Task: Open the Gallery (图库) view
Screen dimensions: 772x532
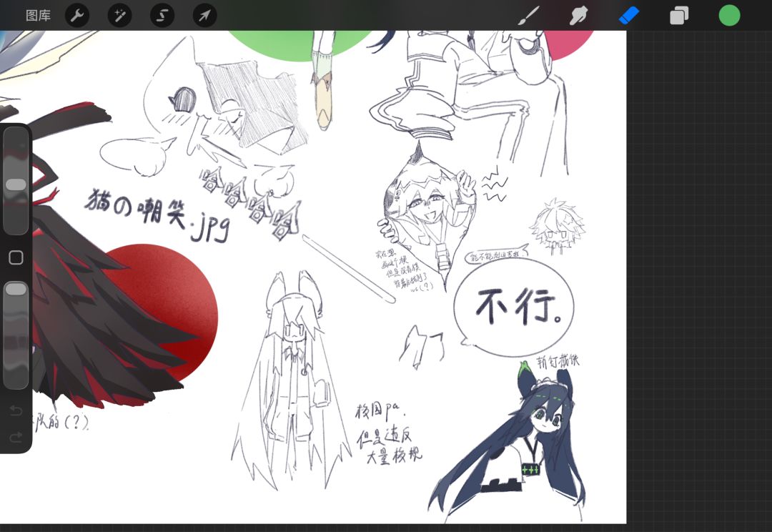Action: click(x=38, y=16)
